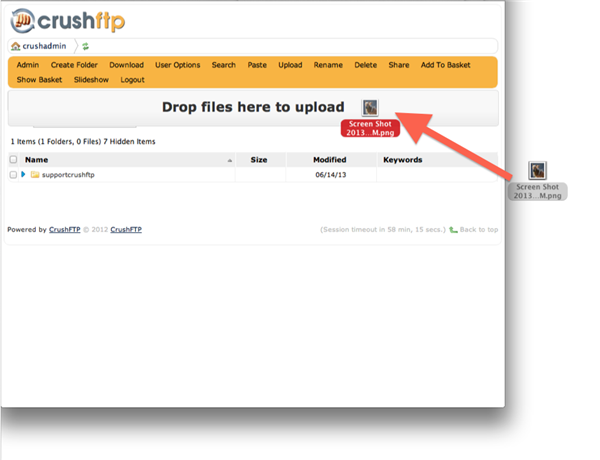Sort by the Modified column header
Screen dimensions: 600x460
tap(329, 160)
